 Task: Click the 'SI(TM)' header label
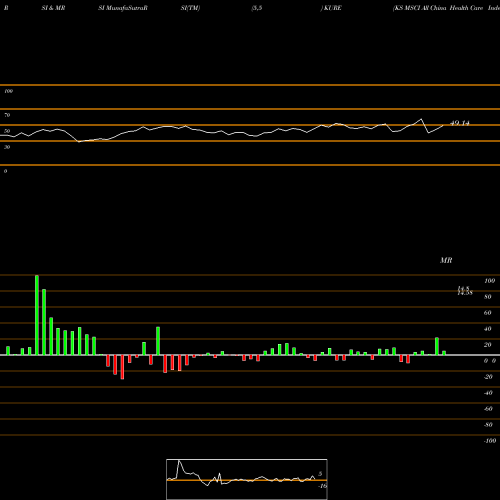(190, 8)
